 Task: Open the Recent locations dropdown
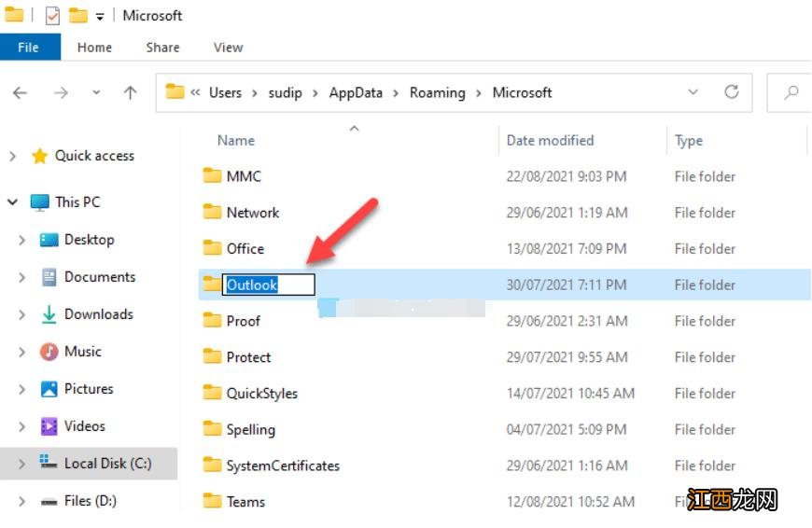pyautogui.click(x=96, y=92)
